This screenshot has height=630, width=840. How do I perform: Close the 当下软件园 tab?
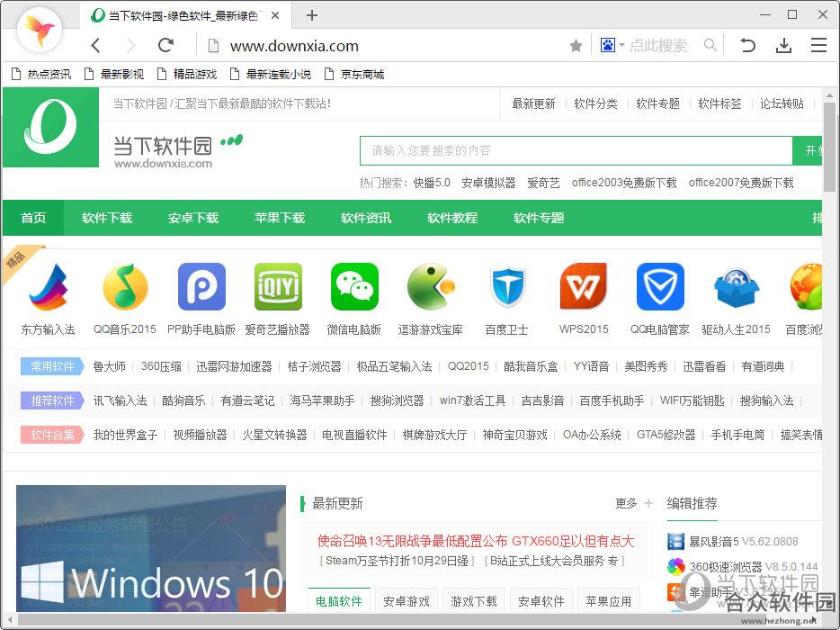pos(275,15)
